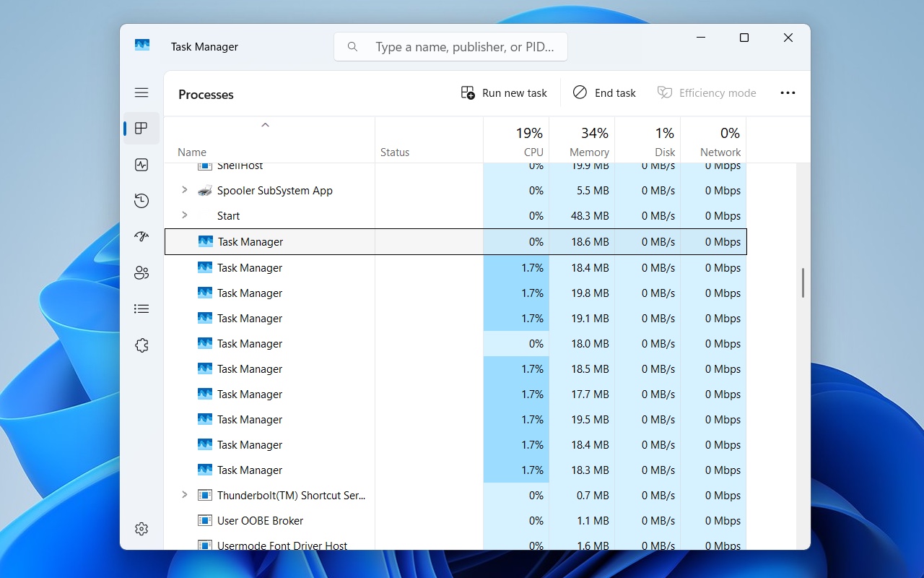Go to Startup apps page
The image size is (924, 578).
[x=141, y=237]
